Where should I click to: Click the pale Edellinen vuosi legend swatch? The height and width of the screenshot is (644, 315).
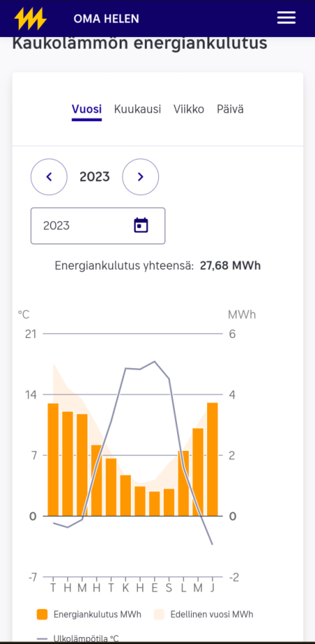click(159, 615)
